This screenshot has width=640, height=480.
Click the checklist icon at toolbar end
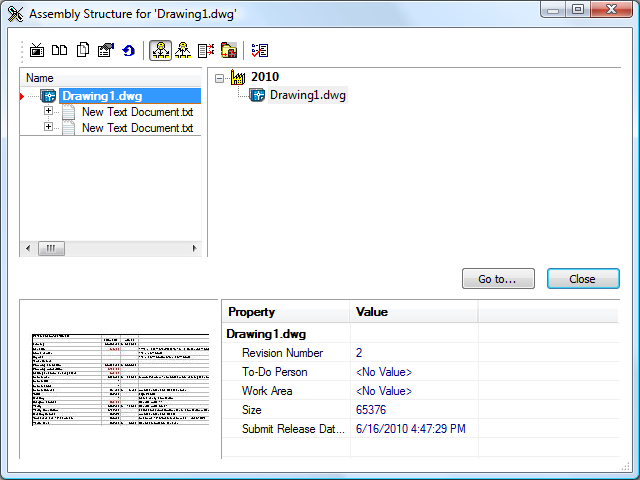click(x=260, y=50)
